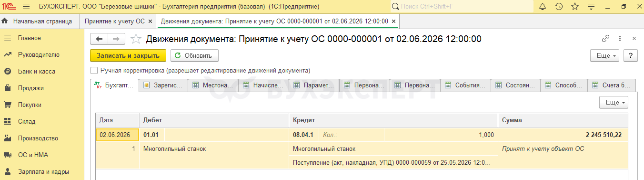This screenshot has width=644, height=180.
Task: Open the table Еще dropdown
Action: (614, 102)
